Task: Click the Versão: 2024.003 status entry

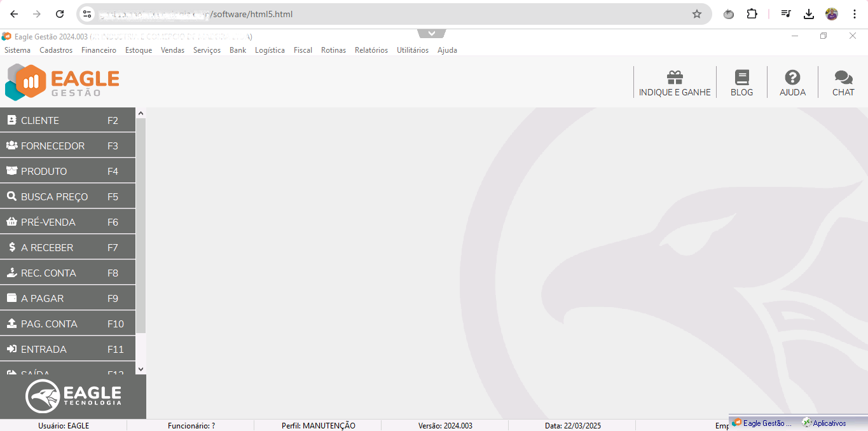Action: (x=445, y=426)
